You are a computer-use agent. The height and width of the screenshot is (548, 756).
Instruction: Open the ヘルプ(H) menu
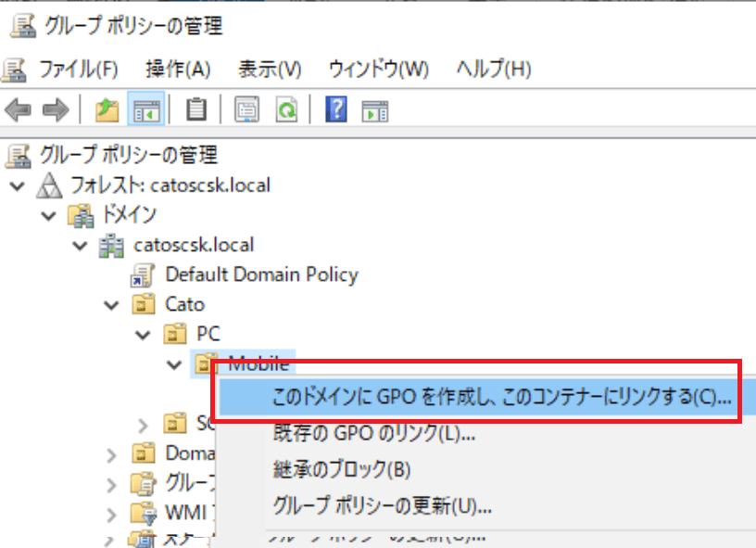pos(493,69)
